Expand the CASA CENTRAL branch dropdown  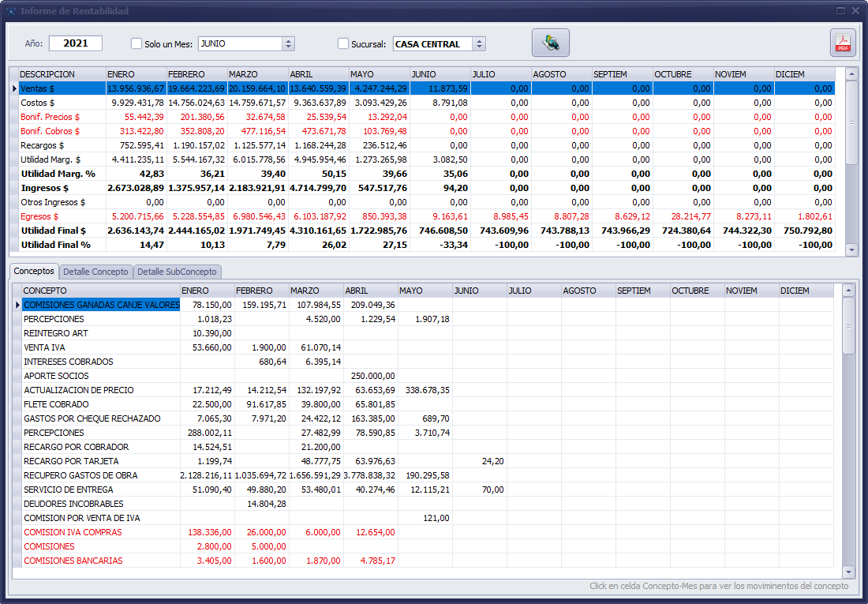(479, 44)
